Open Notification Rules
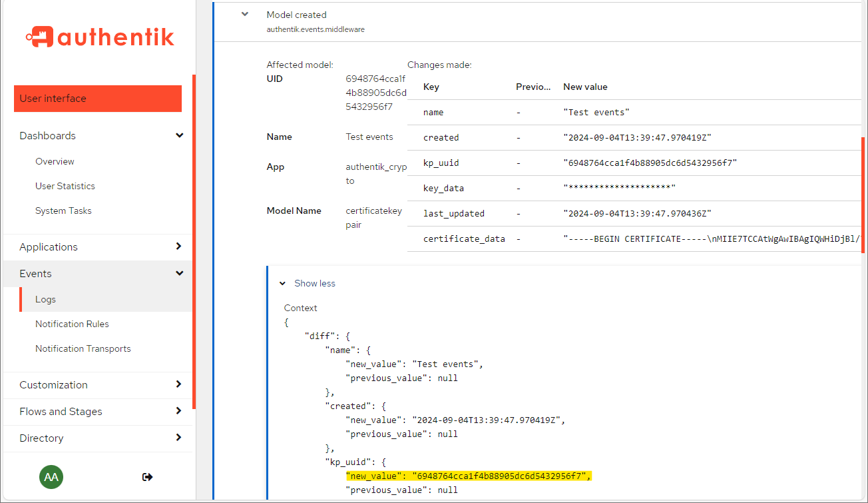The width and height of the screenshot is (868, 503). coord(72,324)
